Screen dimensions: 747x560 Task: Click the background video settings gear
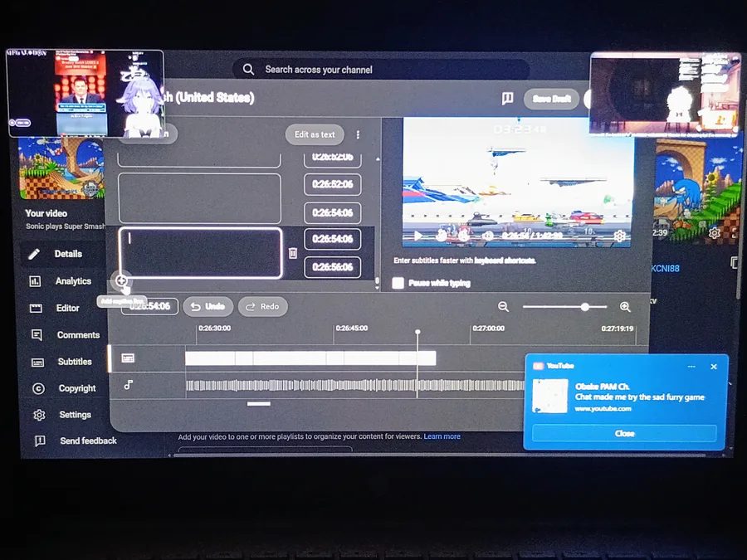pyautogui.click(x=714, y=233)
